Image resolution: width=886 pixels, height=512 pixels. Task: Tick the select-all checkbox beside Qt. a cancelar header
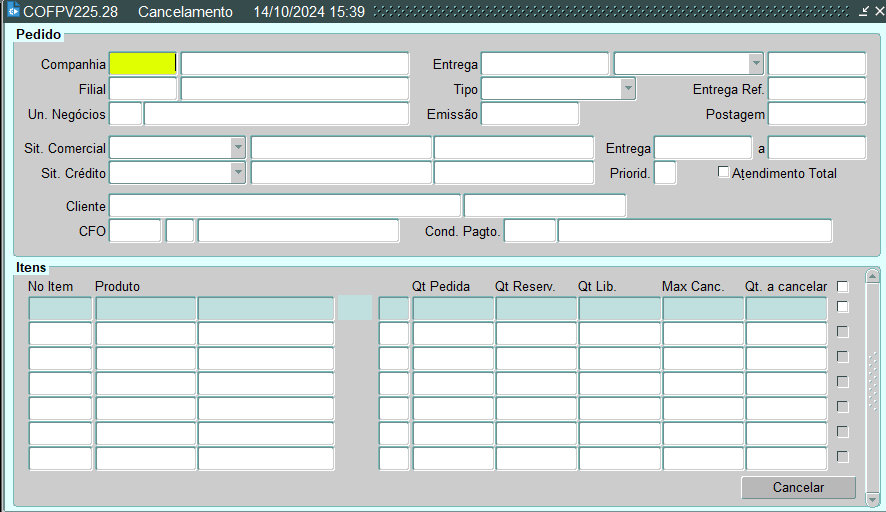click(842, 286)
